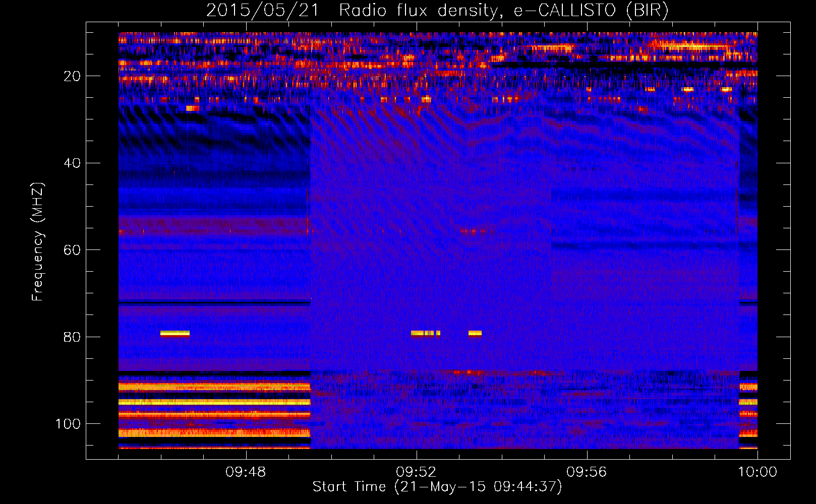The image size is (816, 504).
Task: Click the 09:52 time axis label
Action: pos(416,472)
